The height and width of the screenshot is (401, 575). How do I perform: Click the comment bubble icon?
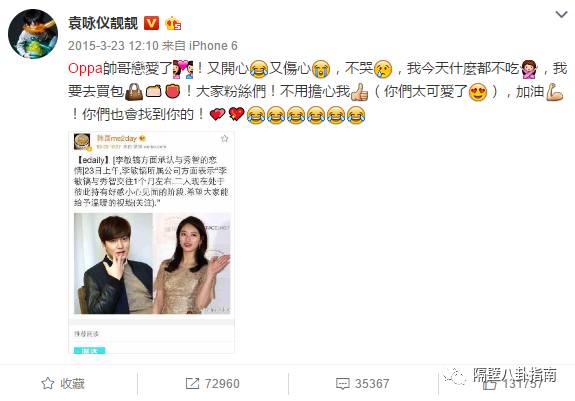coord(343,384)
